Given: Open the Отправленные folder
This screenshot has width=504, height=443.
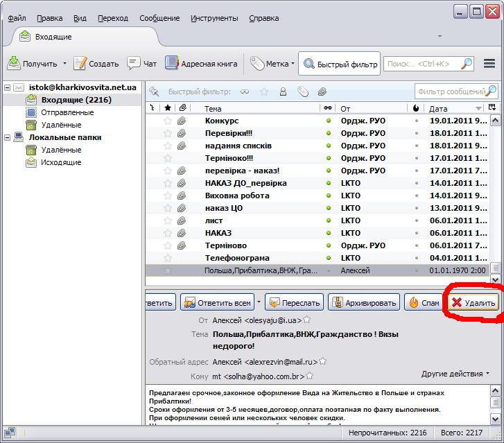Looking at the screenshot, I should click(x=67, y=112).
